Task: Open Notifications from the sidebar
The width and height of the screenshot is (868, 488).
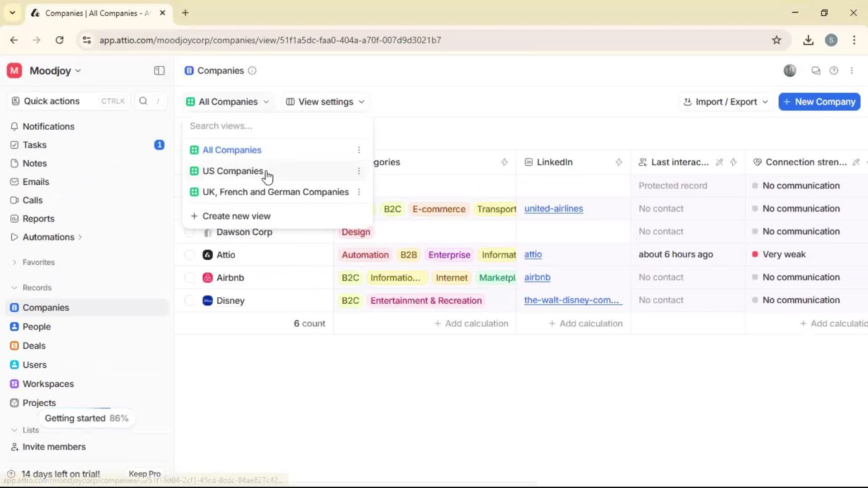Action: 48,127
